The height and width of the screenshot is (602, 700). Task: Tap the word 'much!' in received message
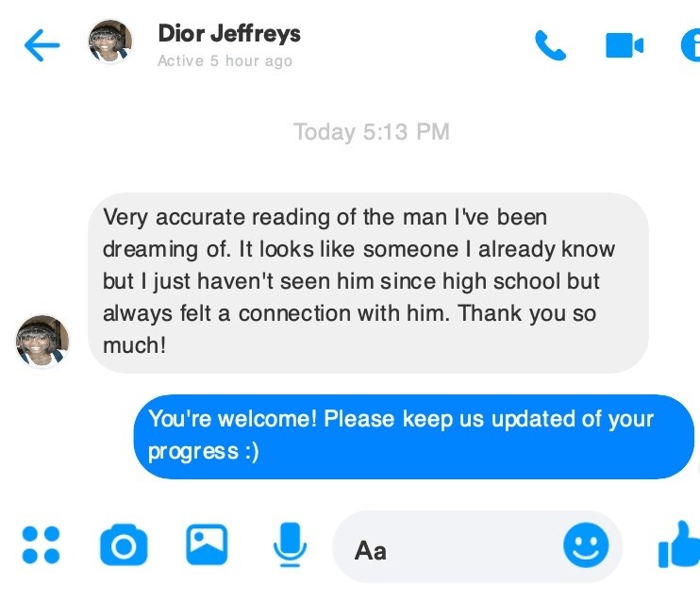[x=134, y=345]
